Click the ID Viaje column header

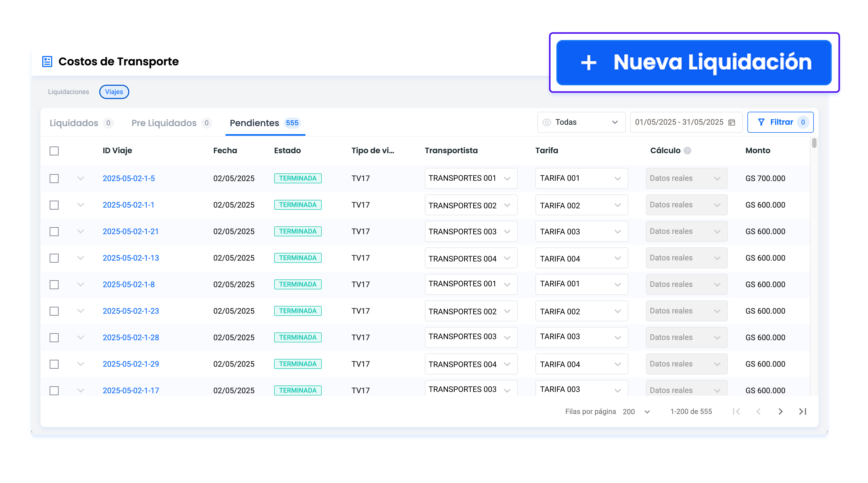click(x=117, y=151)
